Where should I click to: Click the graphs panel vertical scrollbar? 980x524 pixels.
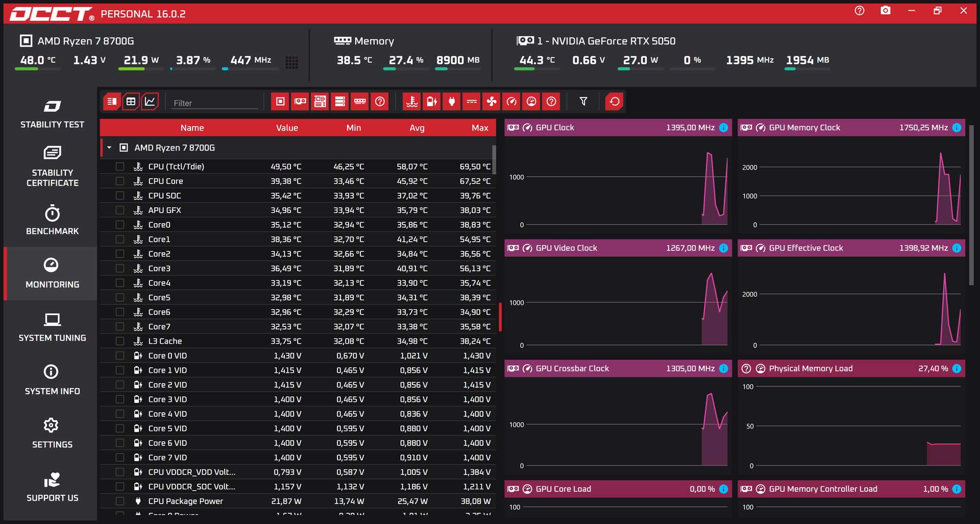[x=971, y=204]
